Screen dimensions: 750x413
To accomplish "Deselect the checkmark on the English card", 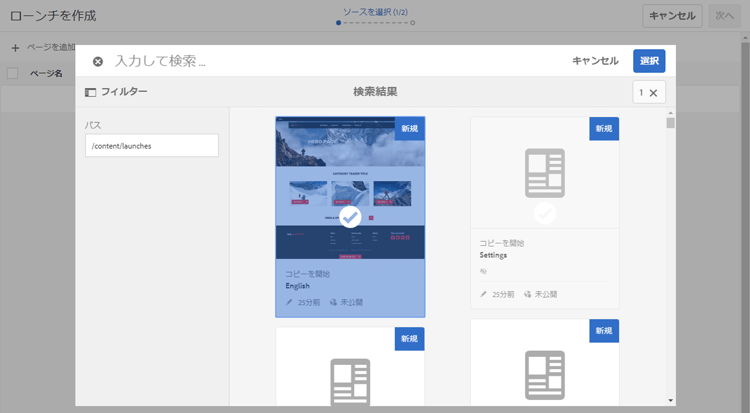I will (x=350, y=217).
